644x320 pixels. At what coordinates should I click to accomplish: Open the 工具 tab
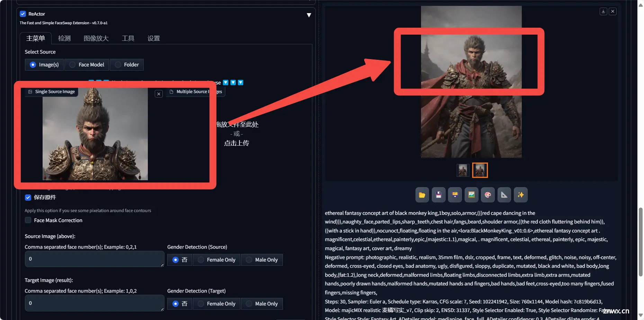pyautogui.click(x=128, y=38)
